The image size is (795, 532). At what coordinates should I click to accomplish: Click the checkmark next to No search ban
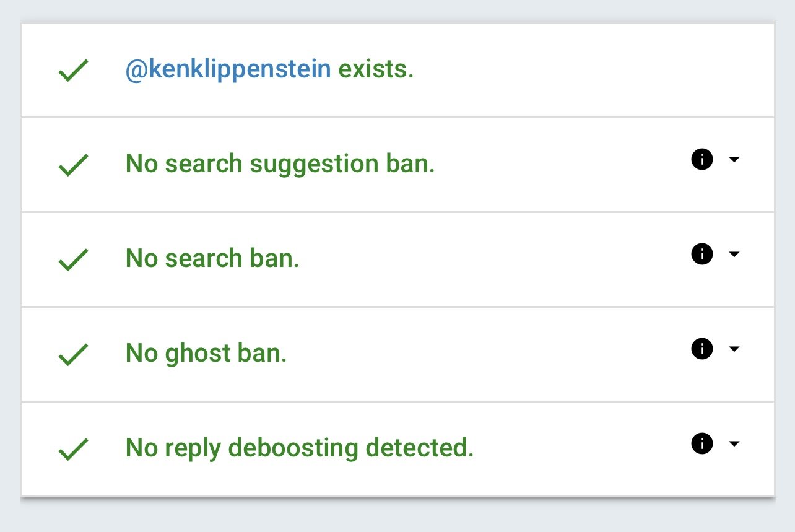tap(74, 260)
